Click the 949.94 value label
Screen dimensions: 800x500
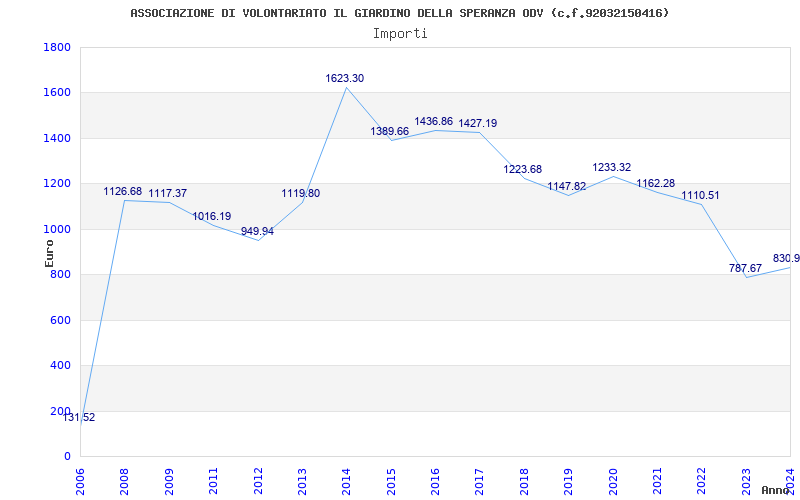pos(257,231)
